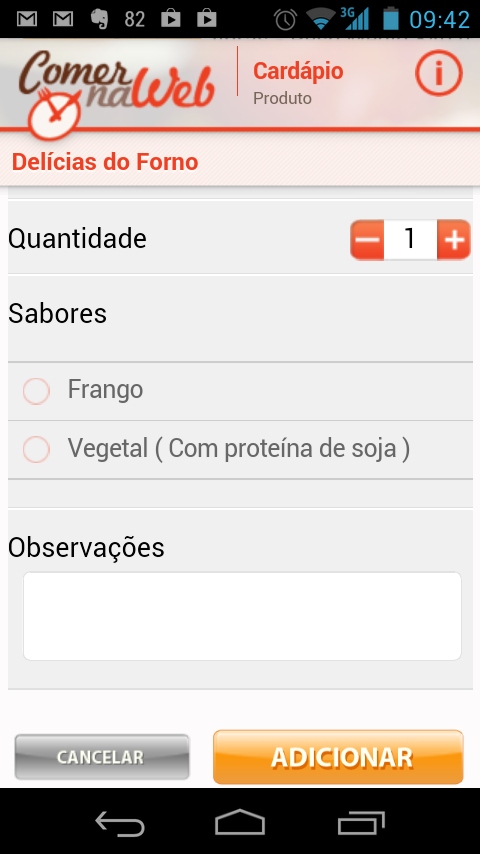Tap the Cardápio header title

pyautogui.click(x=298, y=71)
